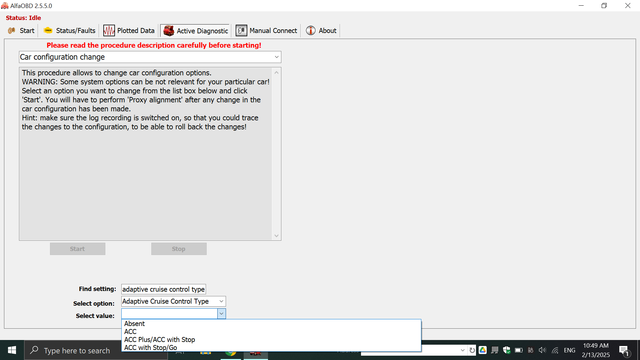Screen dimensions: 640x360
Task: Click the Find setting input field
Action: pos(163,289)
